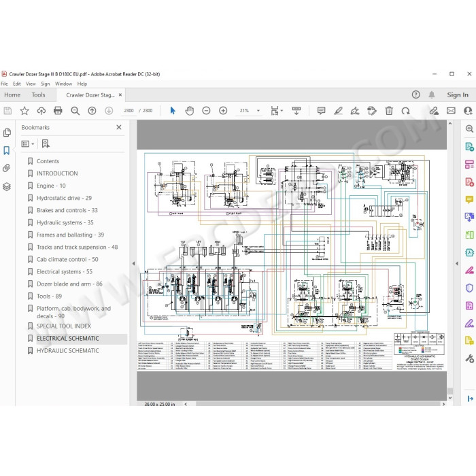Rotate the page view clockwise
476x476 pixels.
(405, 111)
